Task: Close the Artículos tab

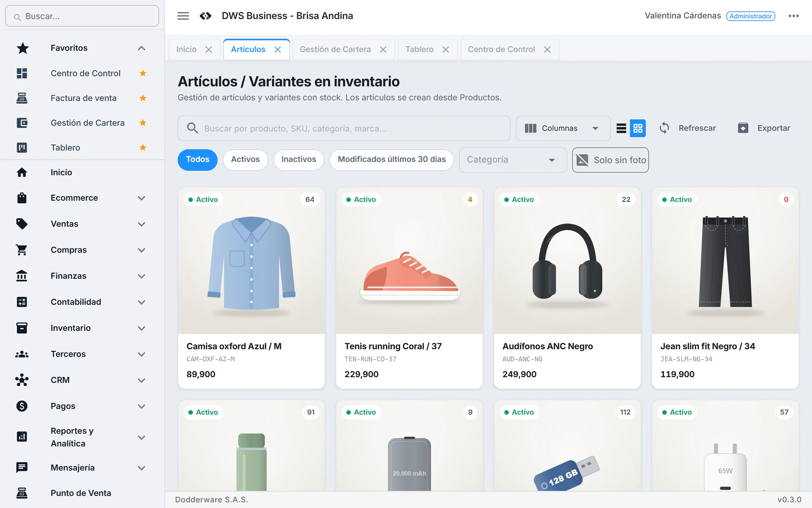Action: tap(278, 50)
